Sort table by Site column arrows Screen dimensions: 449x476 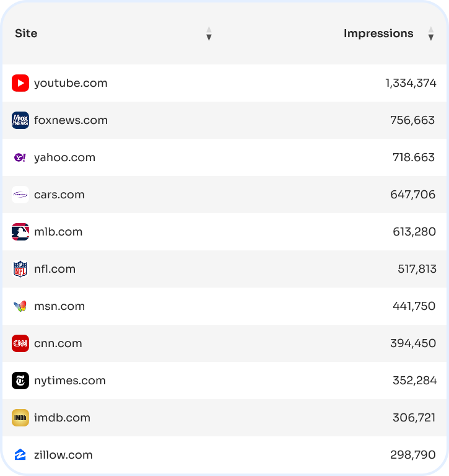[x=209, y=33]
